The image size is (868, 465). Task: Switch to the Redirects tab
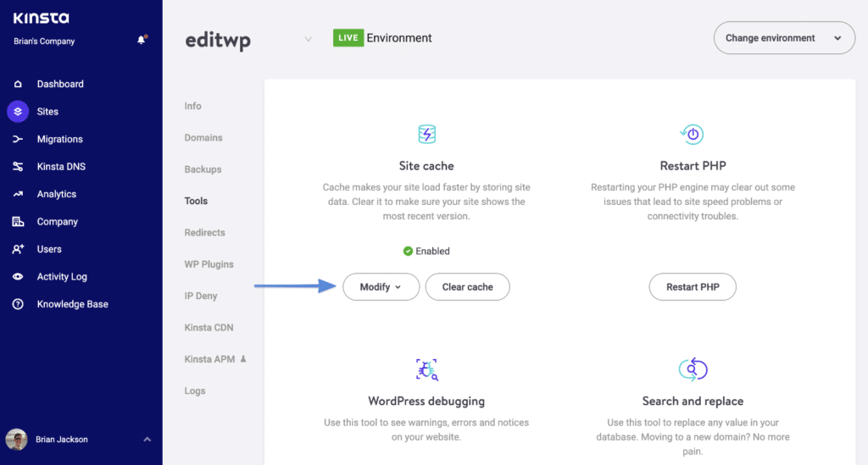[204, 233]
